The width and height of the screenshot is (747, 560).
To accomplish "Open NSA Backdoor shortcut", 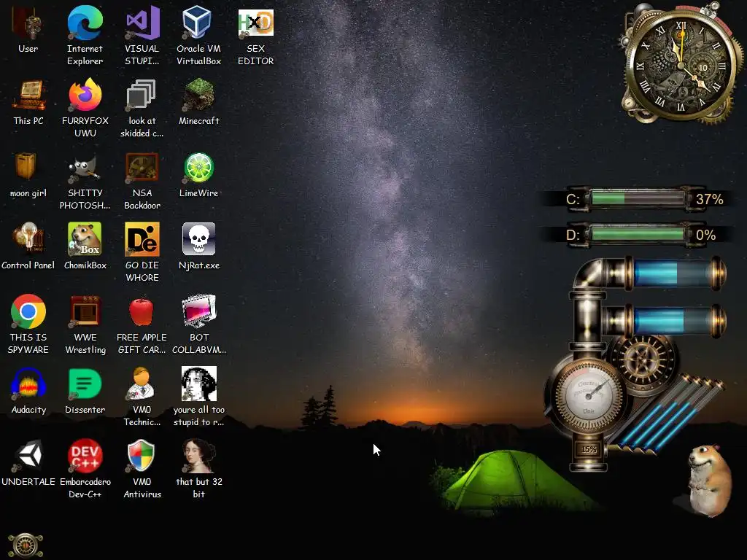I will point(142,168).
